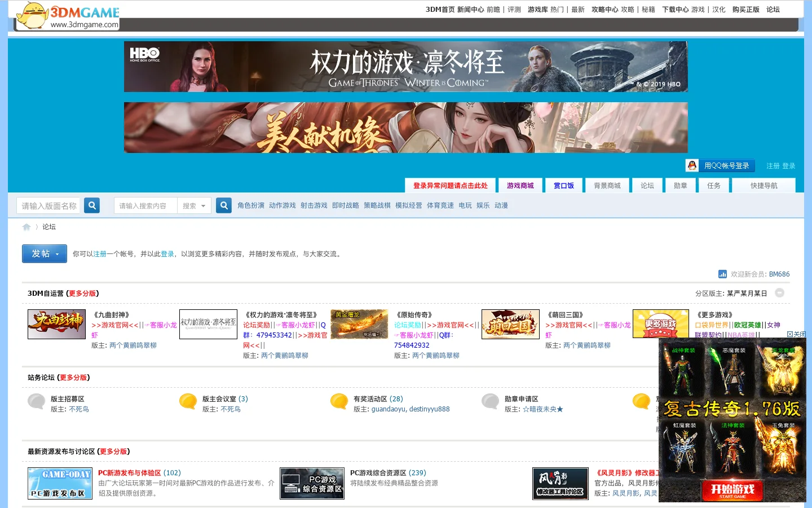Open 游戏库 in top menu

[537, 10]
